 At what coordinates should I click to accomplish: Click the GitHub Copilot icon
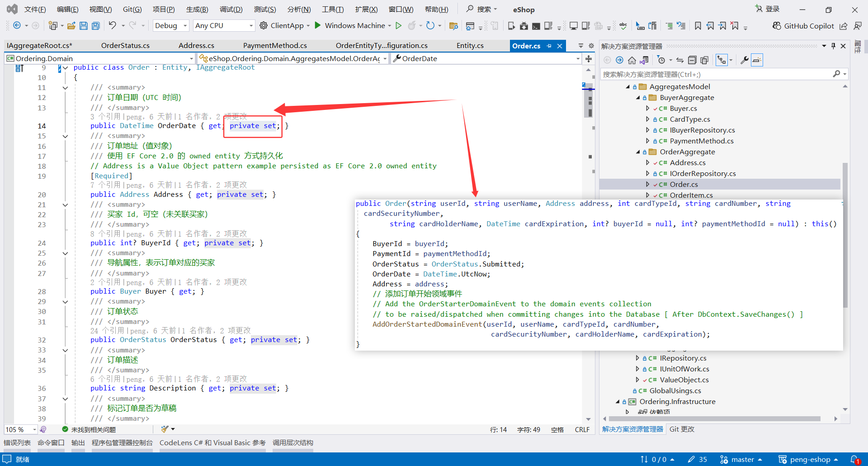pos(777,26)
